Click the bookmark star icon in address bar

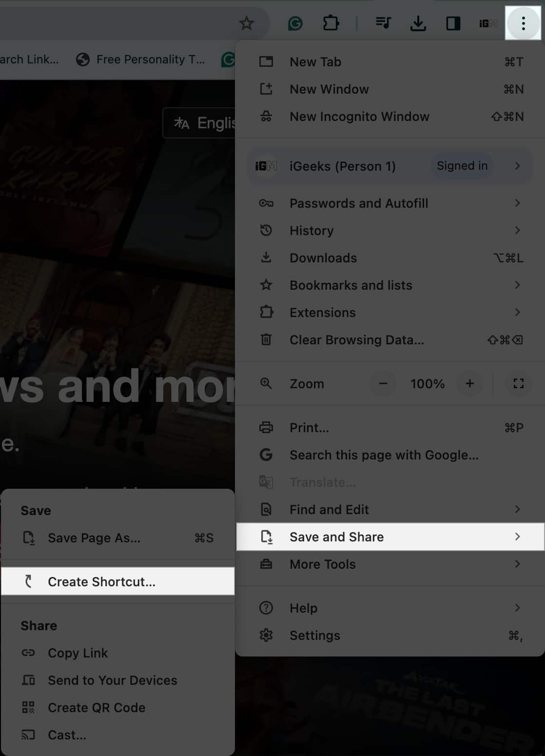(247, 23)
